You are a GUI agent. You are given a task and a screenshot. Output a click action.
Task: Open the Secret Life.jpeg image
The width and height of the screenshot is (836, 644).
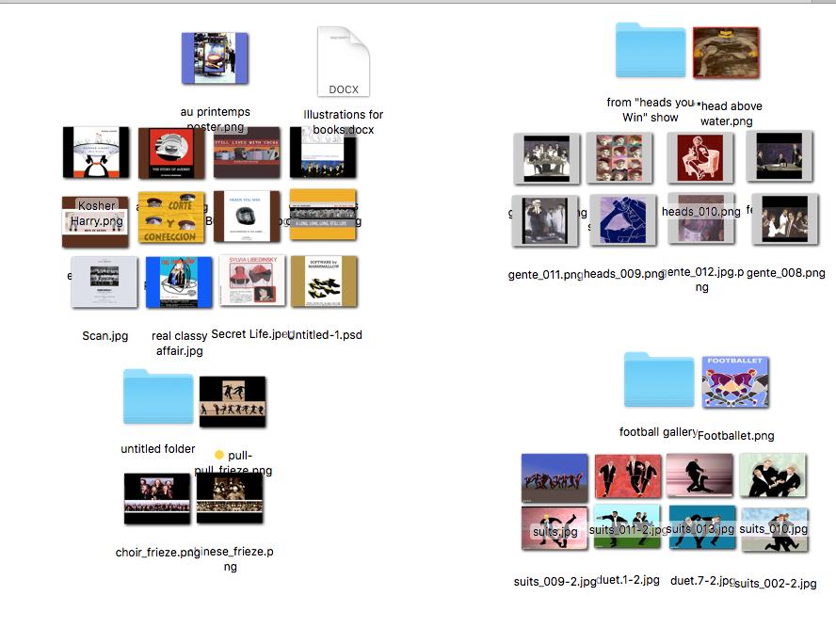(x=251, y=281)
